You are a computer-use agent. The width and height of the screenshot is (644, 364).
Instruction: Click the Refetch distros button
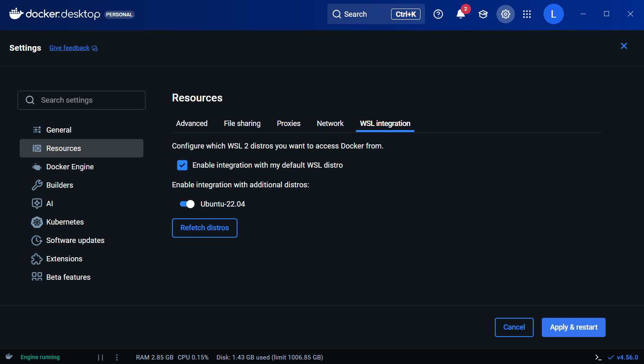click(205, 228)
